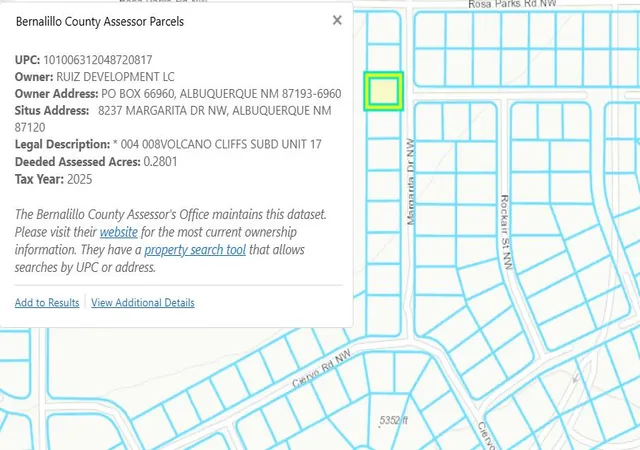
Task: Click the Margarita Dr NW street label
Action: coord(411,182)
